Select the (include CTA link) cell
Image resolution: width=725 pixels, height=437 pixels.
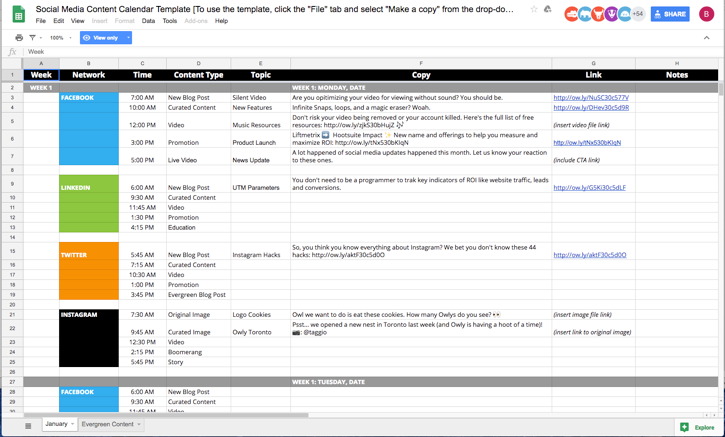(593, 156)
